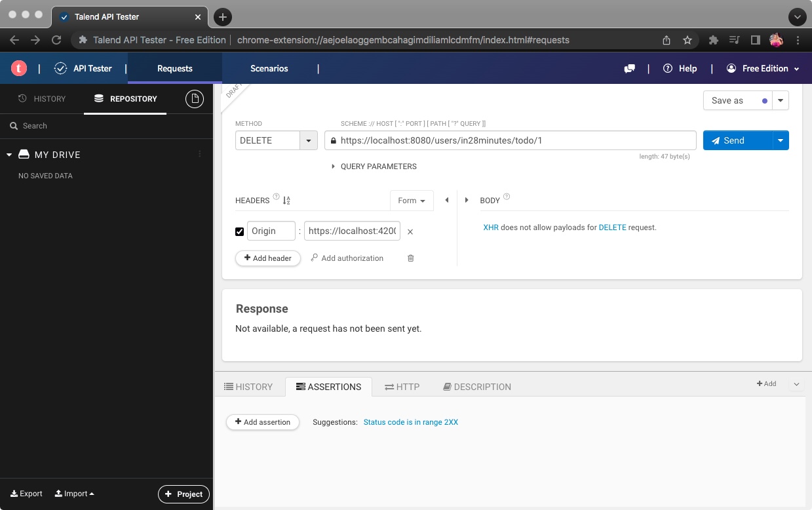Screen dimensions: 812x510
Task: Open API Tester home checkmark icon
Action: pos(60,68)
